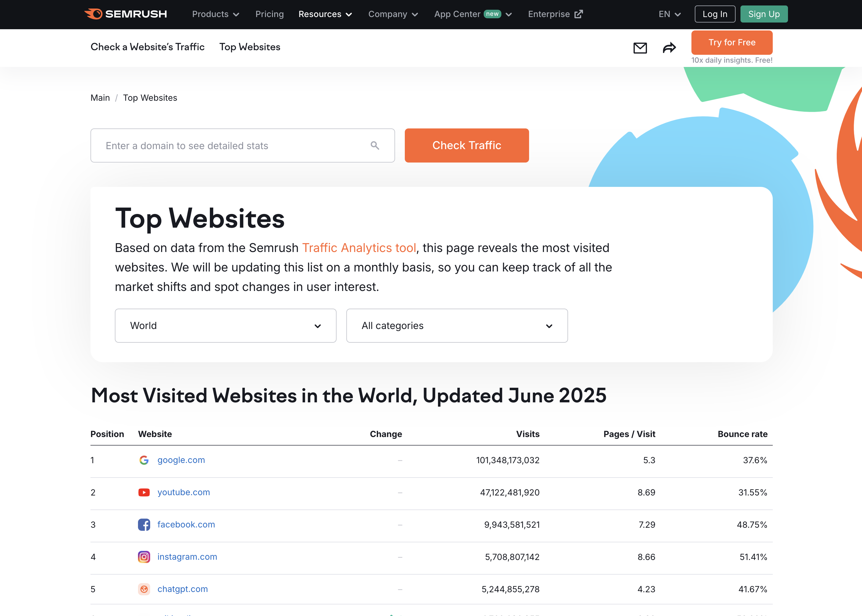The image size is (862, 616).
Task: Click the YouTube favicon in the table
Action: (144, 492)
